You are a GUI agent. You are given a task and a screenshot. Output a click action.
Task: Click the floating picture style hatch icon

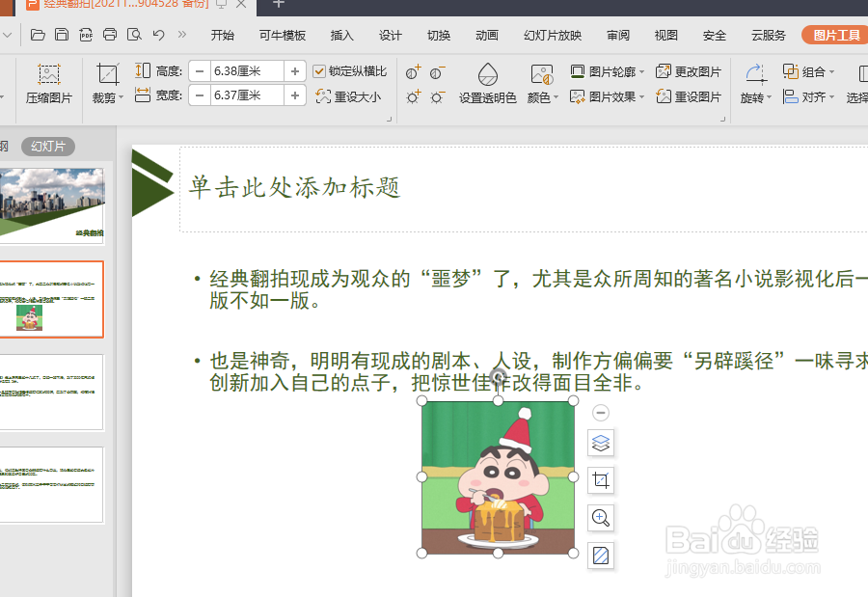pos(601,555)
